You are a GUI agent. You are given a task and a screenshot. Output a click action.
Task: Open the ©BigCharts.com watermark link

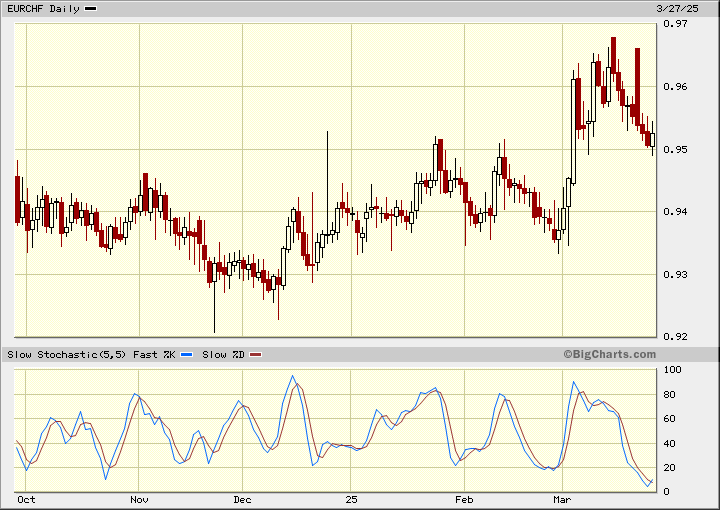click(609, 354)
